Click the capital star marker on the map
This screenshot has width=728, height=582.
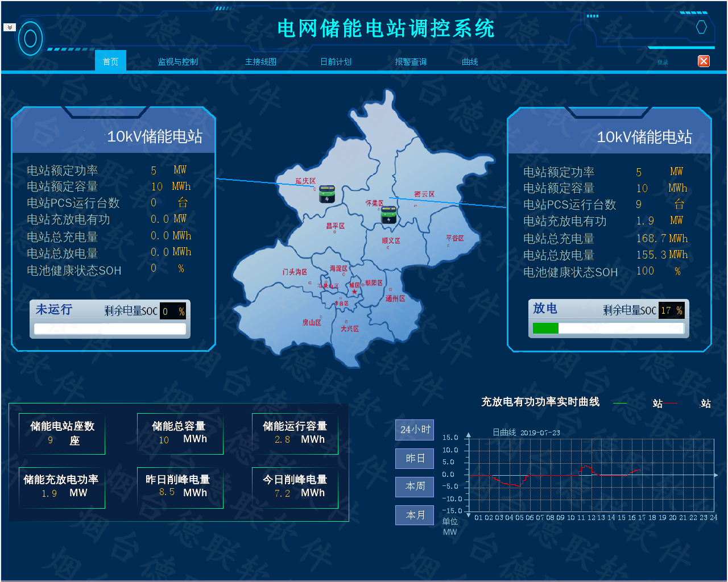tap(355, 292)
